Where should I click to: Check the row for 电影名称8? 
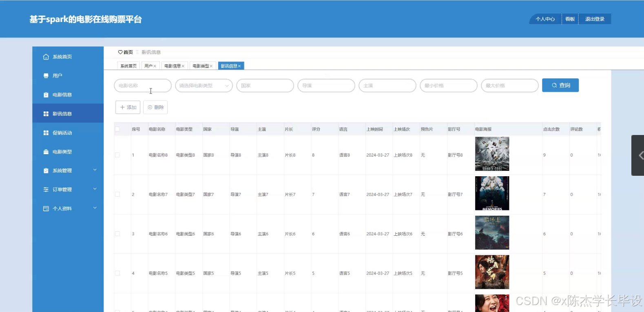[x=117, y=155]
